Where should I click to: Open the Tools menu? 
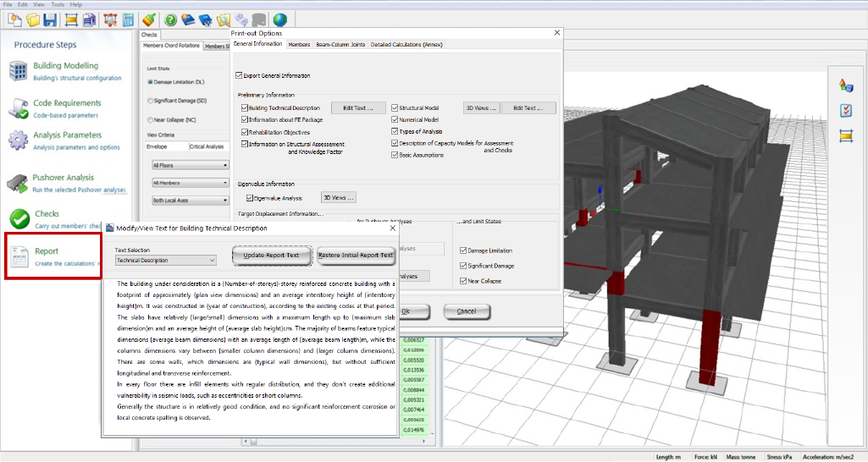(58, 4)
